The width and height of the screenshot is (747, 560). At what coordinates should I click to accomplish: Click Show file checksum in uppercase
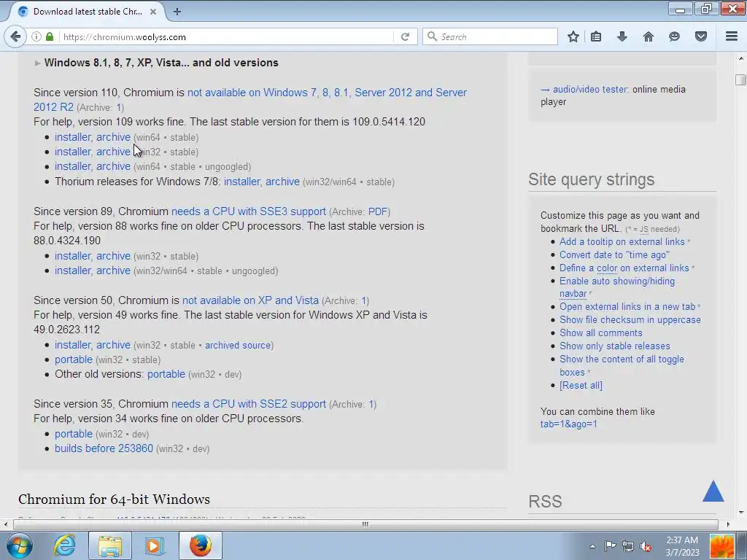click(x=630, y=320)
